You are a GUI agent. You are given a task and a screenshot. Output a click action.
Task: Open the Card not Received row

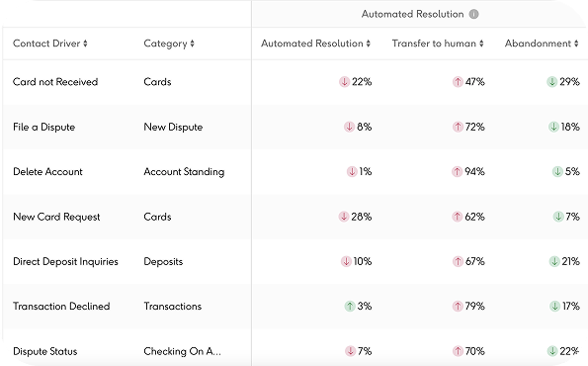click(294, 82)
